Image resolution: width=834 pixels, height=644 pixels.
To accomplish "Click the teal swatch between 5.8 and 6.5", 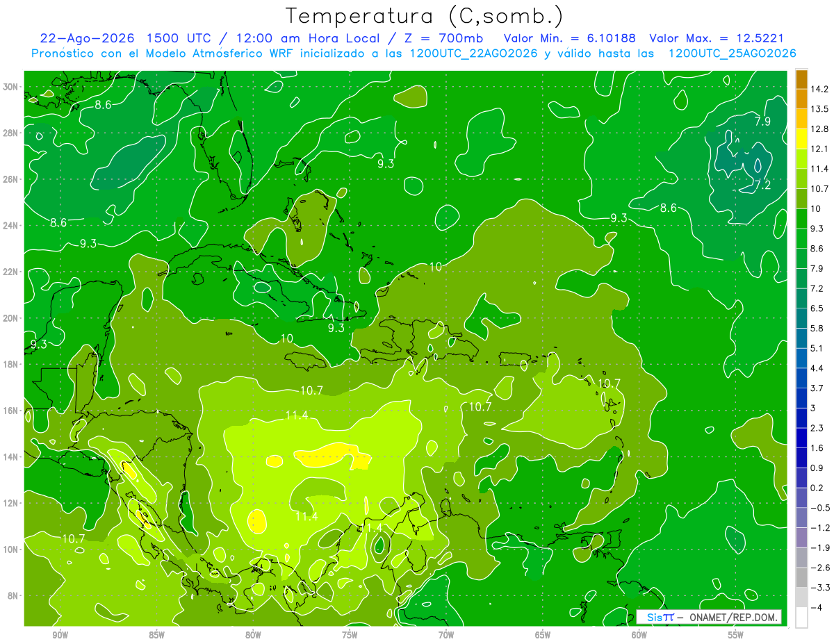I will pyautogui.click(x=801, y=319).
